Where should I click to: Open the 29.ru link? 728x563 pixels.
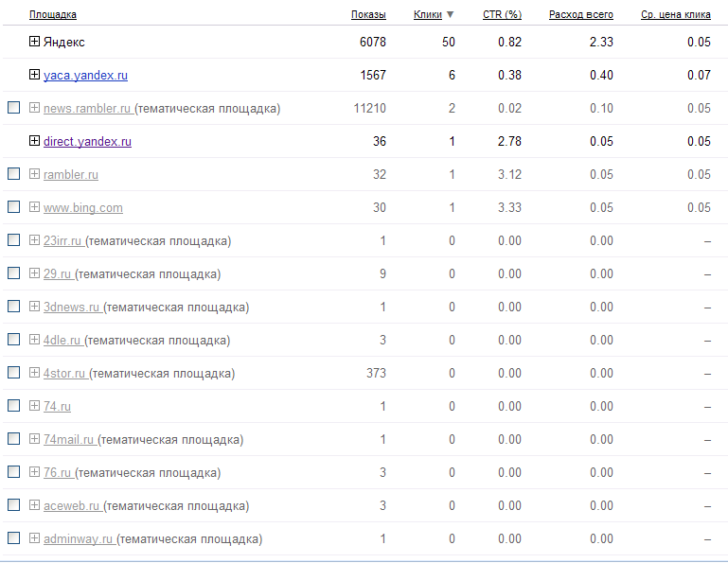(x=57, y=273)
